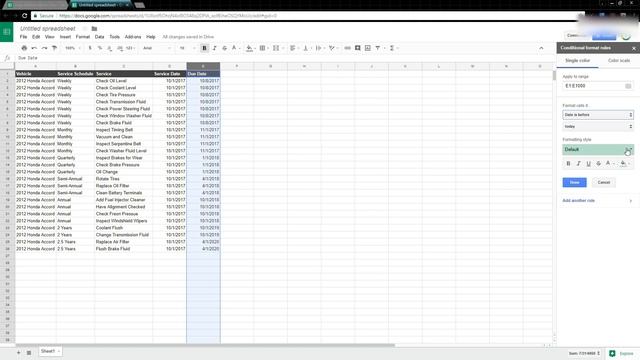Pick text color in formatting style panel
Screen dimensions: 640x360
pos(609,163)
